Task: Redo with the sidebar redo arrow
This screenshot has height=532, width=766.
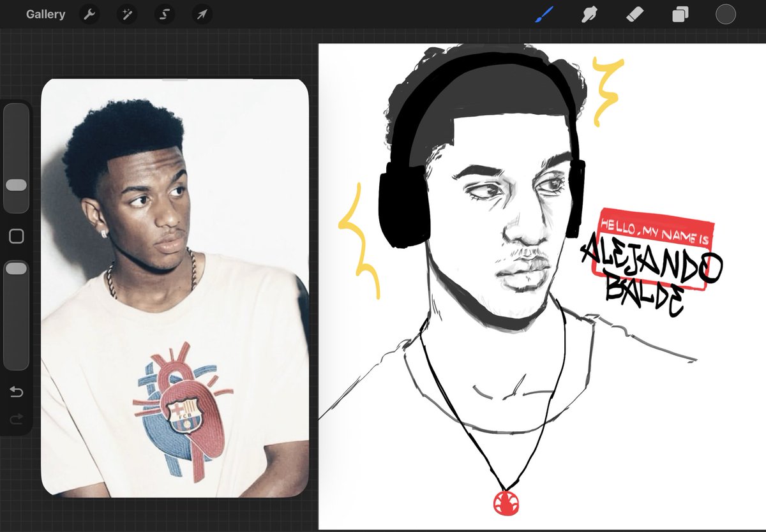Action: tap(17, 418)
